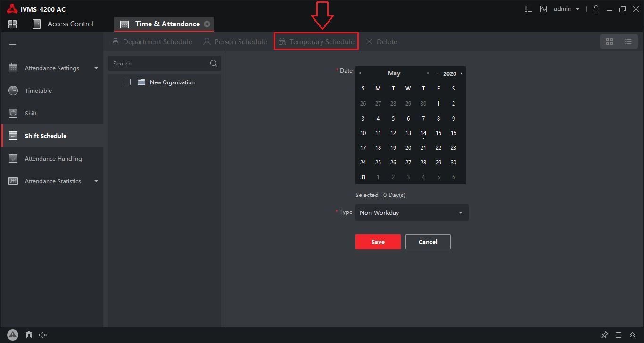This screenshot has height=343, width=644.
Task: Click the search magnifier icon
Action: [x=214, y=64]
